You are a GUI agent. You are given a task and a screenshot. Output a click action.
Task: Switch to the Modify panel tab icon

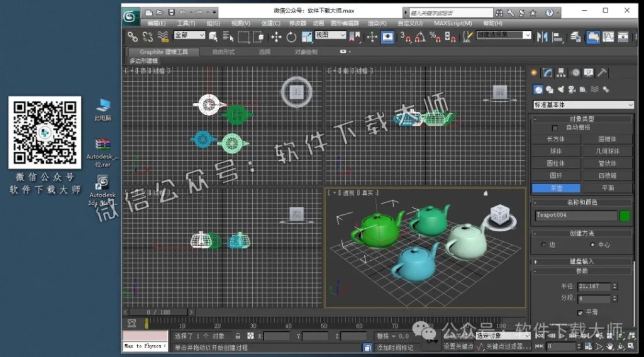click(x=548, y=73)
